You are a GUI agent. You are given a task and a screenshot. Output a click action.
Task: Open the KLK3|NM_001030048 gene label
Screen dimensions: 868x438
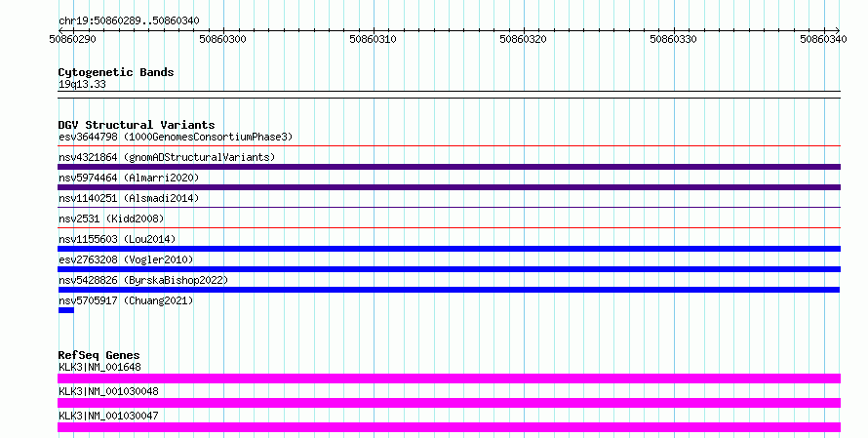[x=108, y=391]
